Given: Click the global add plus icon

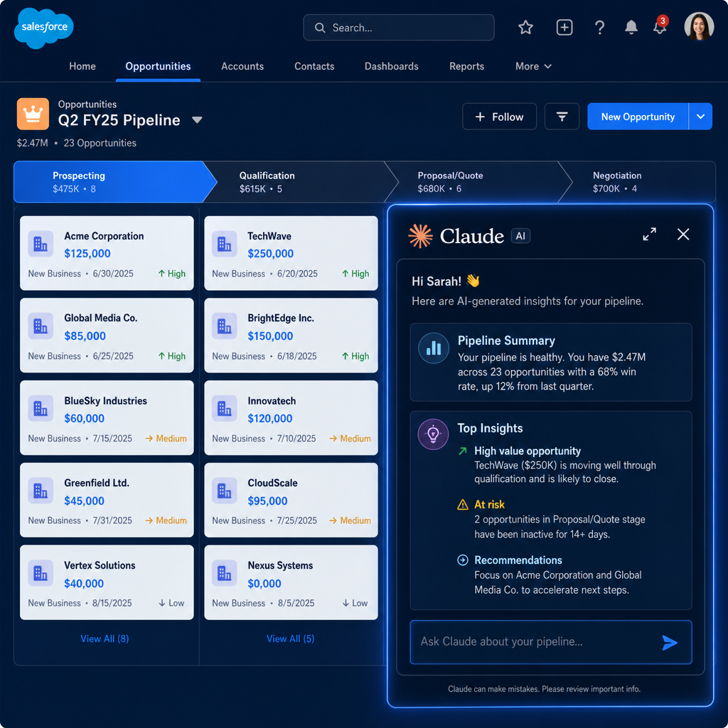Looking at the screenshot, I should point(564,28).
